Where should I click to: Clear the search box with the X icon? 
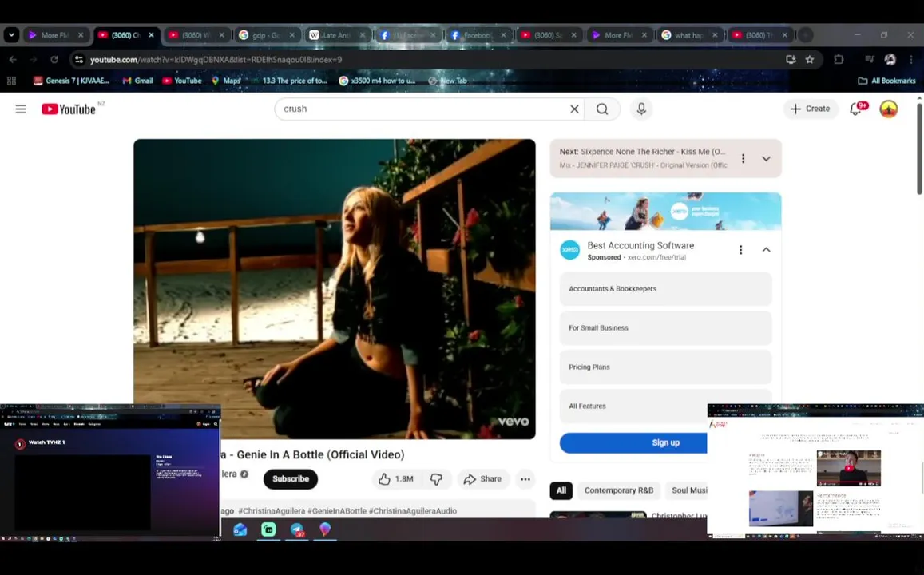[574, 109]
